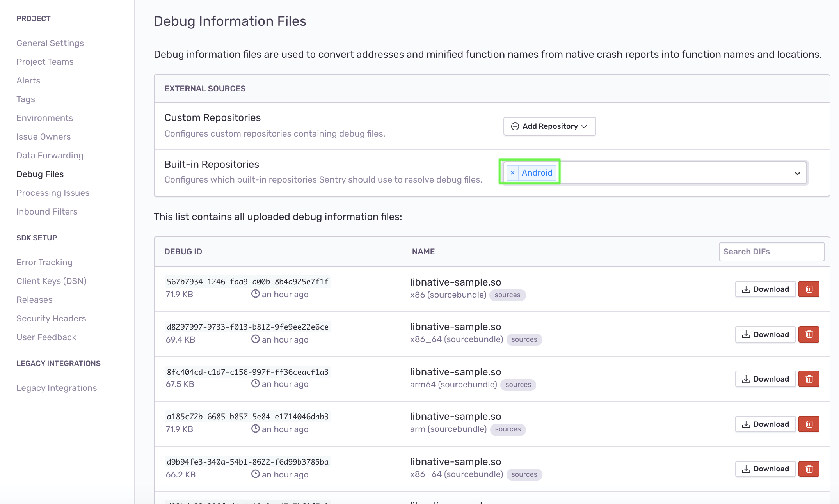The width and height of the screenshot is (839, 504).
Task: Navigate to Legacy Integrations
Action: [57, 388]
